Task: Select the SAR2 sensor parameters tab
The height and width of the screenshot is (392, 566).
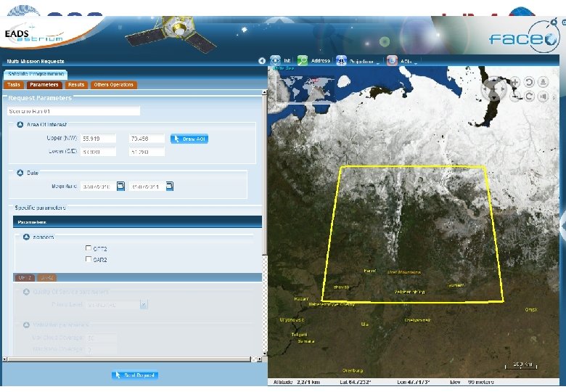Action: 47,277
